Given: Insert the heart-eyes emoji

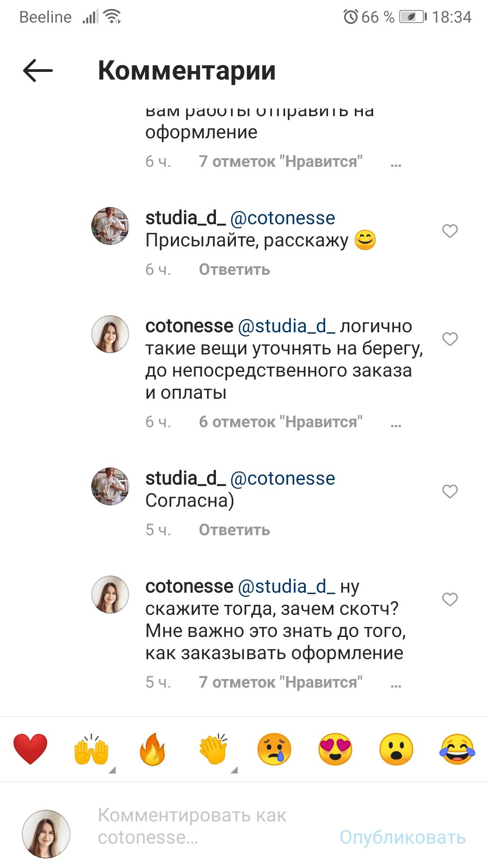Looking at the screenshot, I should pos(335,749).
